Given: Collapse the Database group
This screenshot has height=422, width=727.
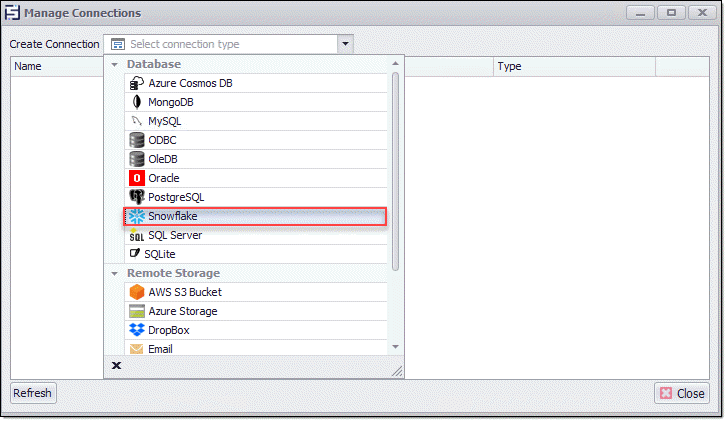Looking at the screenshot, I should point(115,64).
